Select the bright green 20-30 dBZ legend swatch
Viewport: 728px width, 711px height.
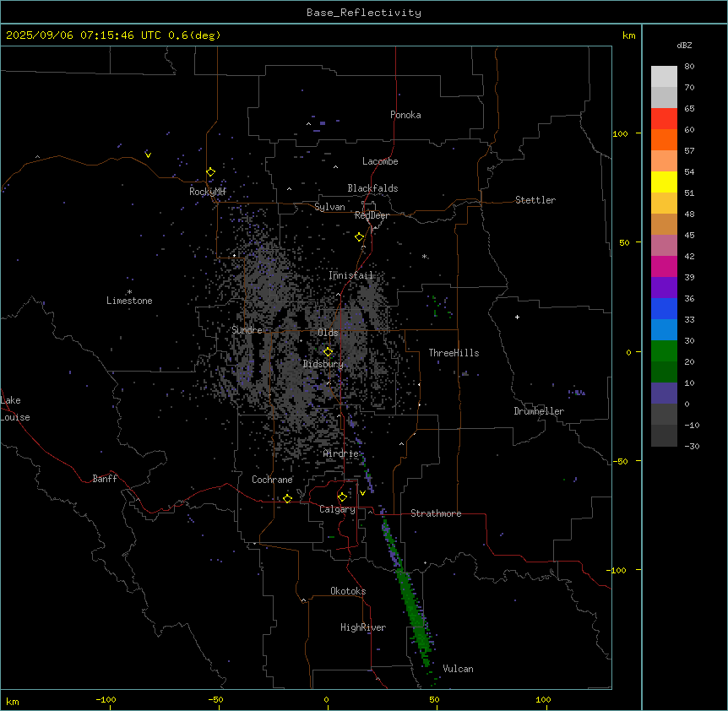coord(664,350)
